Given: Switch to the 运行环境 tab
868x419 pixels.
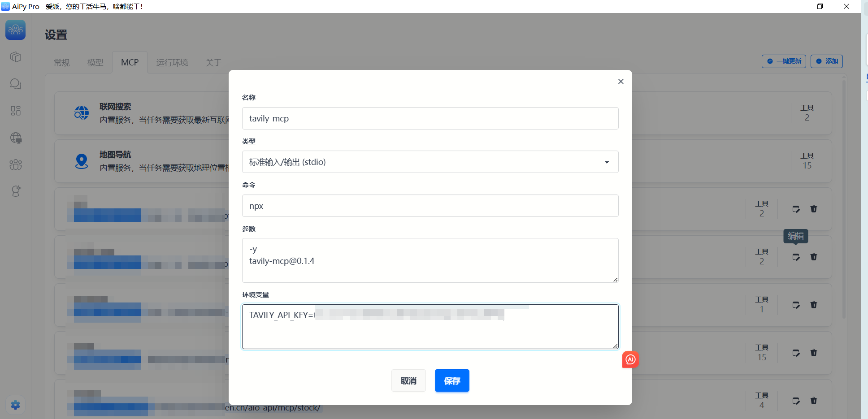Looking at the screenshot, I should tap(172, 63).
